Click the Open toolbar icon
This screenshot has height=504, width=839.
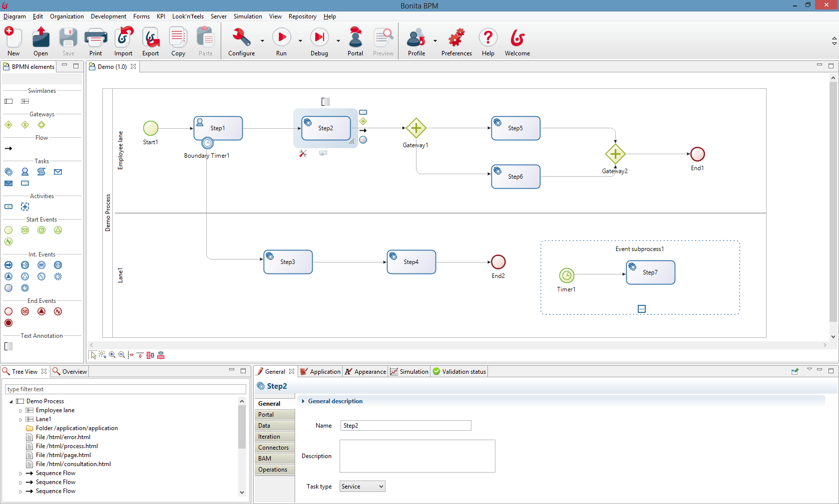tap(40, 37)
